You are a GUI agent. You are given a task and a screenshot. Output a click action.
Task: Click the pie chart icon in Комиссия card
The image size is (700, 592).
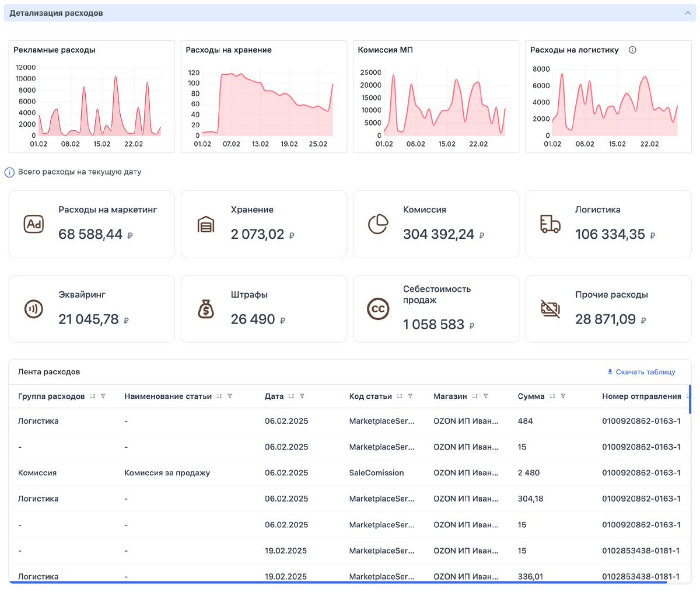(x=378, y=224)
